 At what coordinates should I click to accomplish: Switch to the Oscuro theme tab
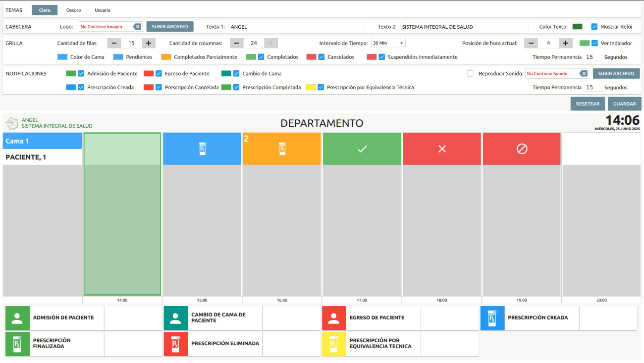click(x=73, y=9)
